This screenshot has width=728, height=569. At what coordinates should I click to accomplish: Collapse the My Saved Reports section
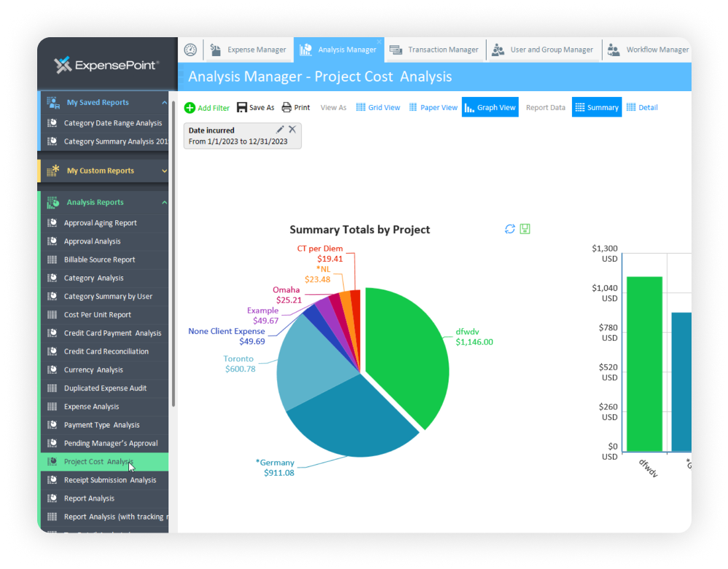coord(164,101)
